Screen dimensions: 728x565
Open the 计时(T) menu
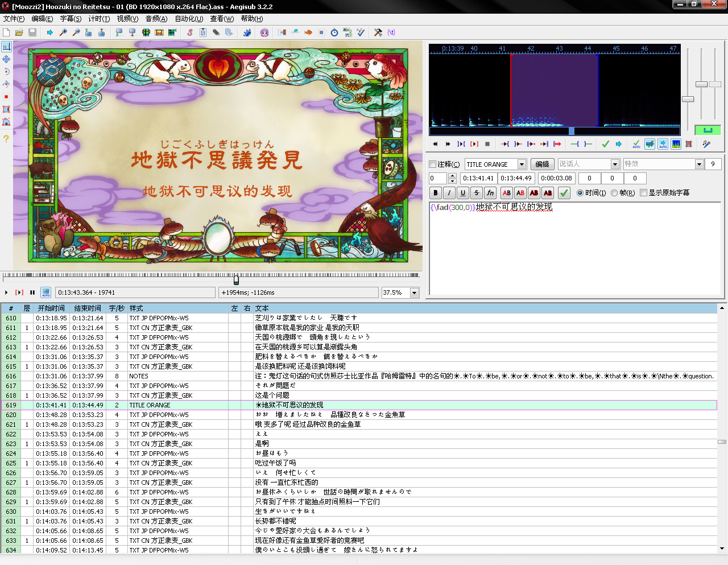pos(99,19)
